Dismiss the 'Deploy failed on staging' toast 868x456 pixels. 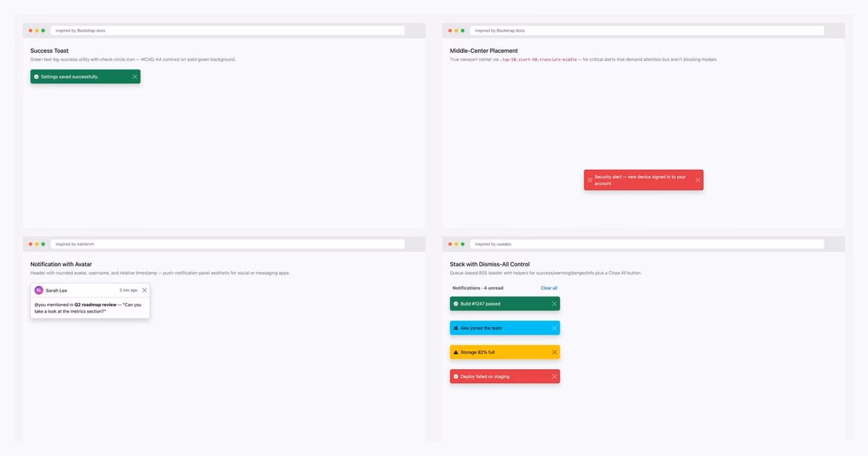[x=554, y=376]
